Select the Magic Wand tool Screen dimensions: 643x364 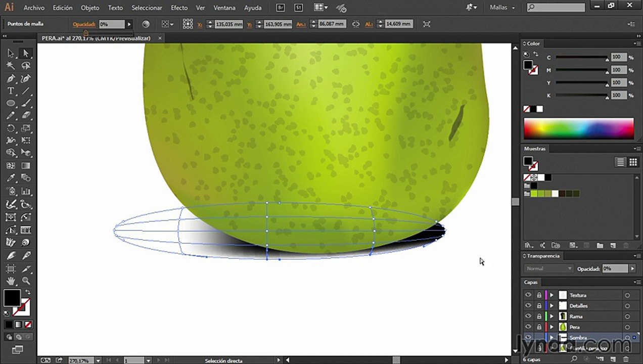coord(11,66)
